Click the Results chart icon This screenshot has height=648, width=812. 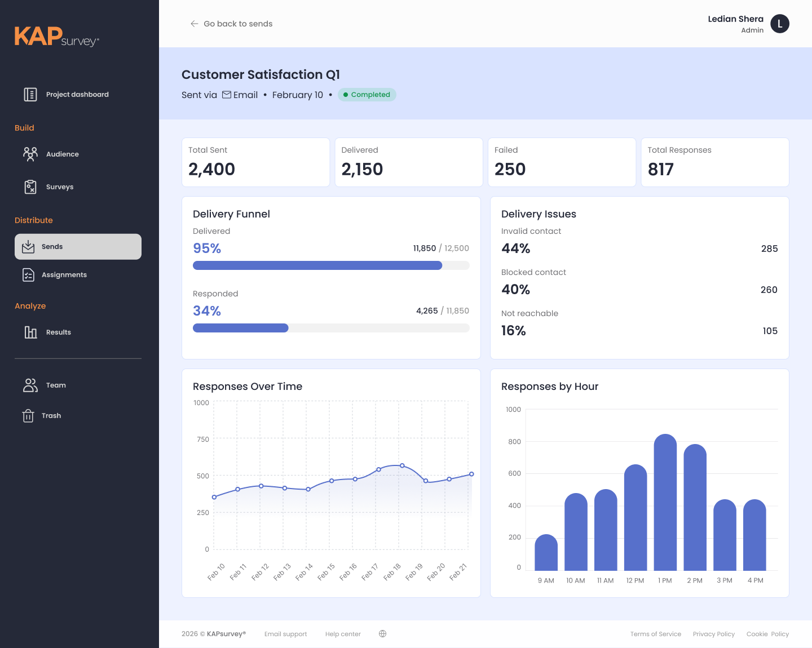pyautogui.click(x=30, y=332)
